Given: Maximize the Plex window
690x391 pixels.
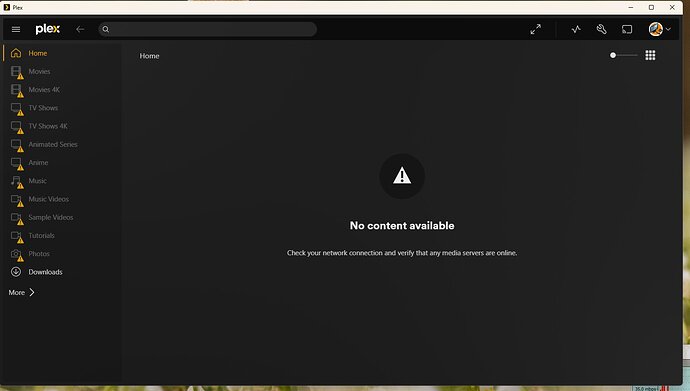Looking at the screenshot, I should click(x=651, y=7).
